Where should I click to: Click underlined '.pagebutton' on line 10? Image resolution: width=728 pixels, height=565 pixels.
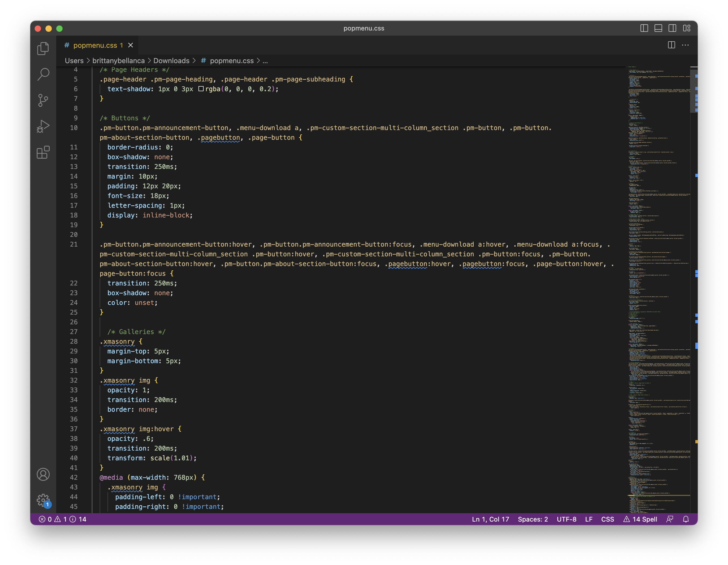tap(218, 137)
